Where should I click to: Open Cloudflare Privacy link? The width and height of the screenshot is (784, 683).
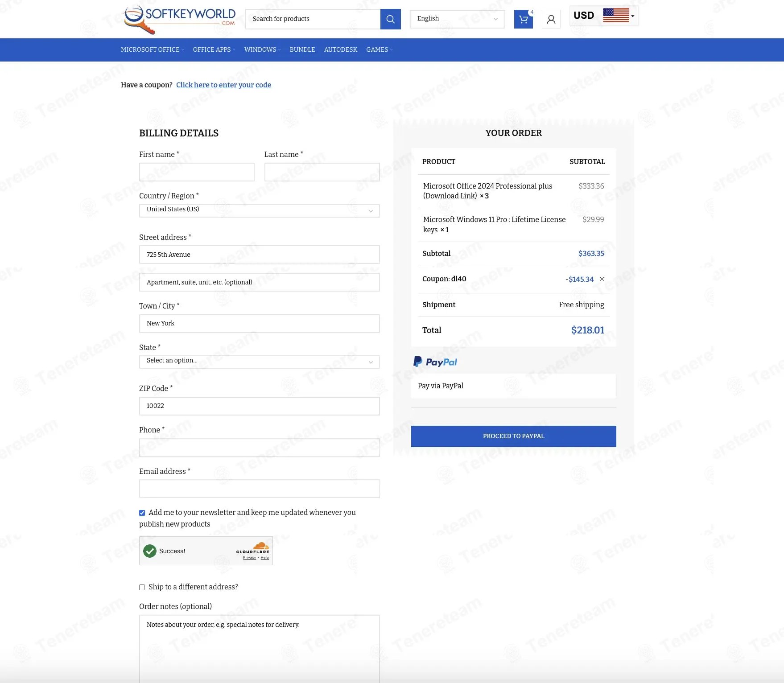point(249,557)
